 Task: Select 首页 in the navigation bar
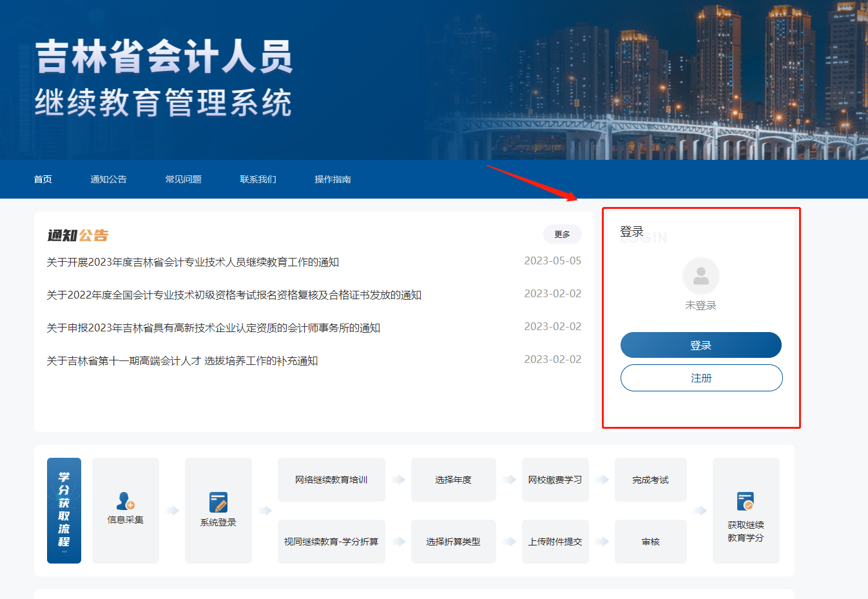(43, 179)
